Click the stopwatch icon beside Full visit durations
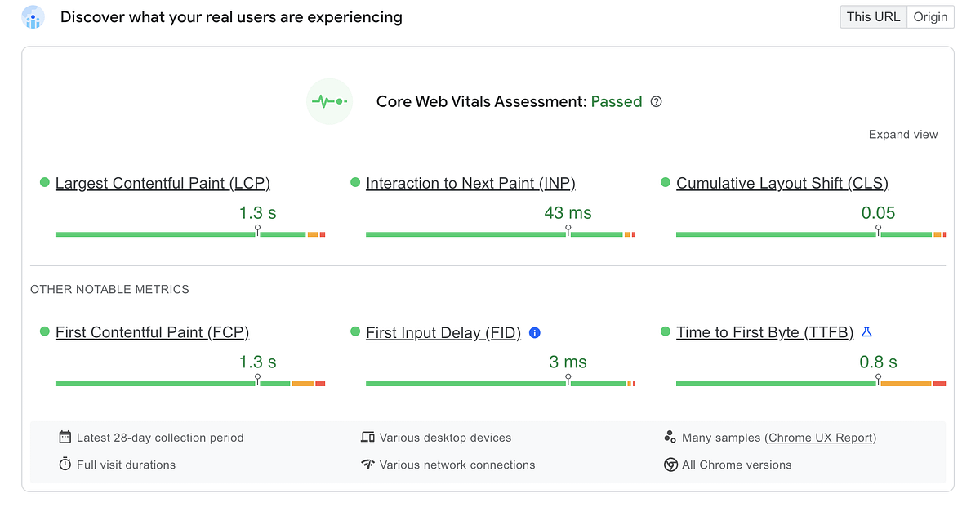This screenshot has width=980, height=507. click(x=65, y=465)
